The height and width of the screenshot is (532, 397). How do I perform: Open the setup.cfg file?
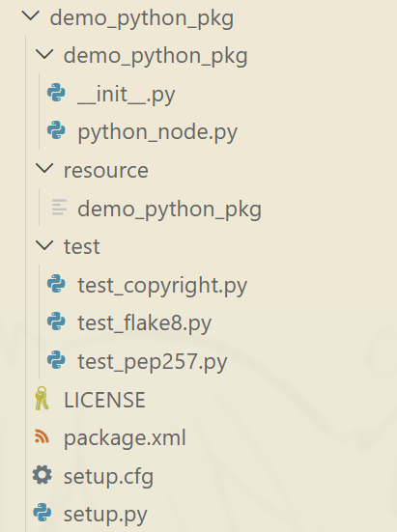(108, 476)
